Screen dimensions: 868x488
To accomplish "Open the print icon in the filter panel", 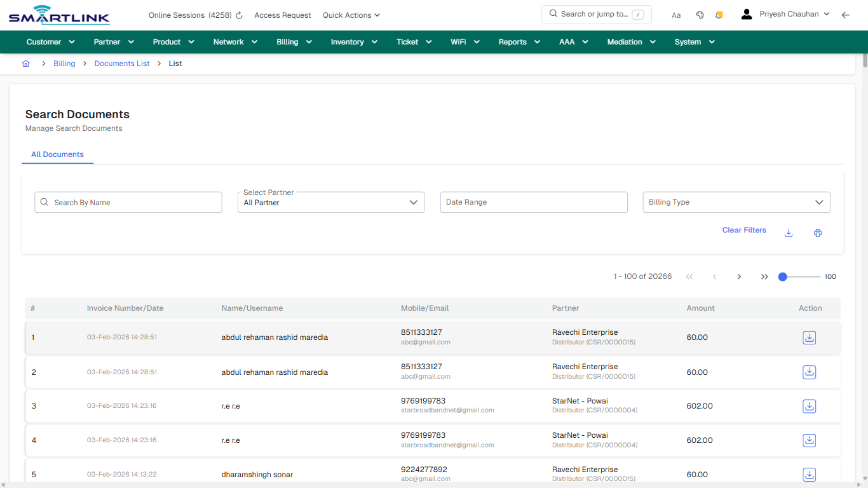I will coord(818,233).
